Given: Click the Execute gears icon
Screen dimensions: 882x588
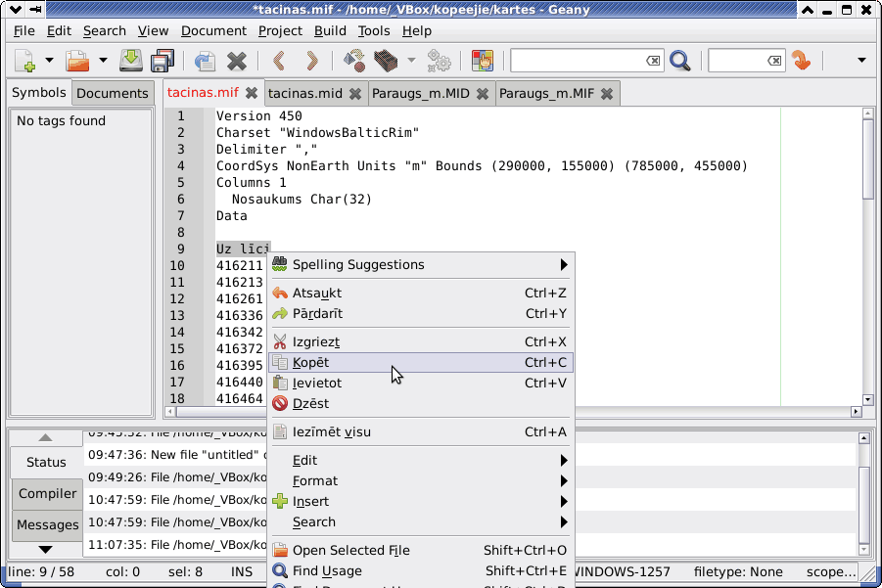Looking at the screenshot, I should pyautogui.click(x=439, y=60).
